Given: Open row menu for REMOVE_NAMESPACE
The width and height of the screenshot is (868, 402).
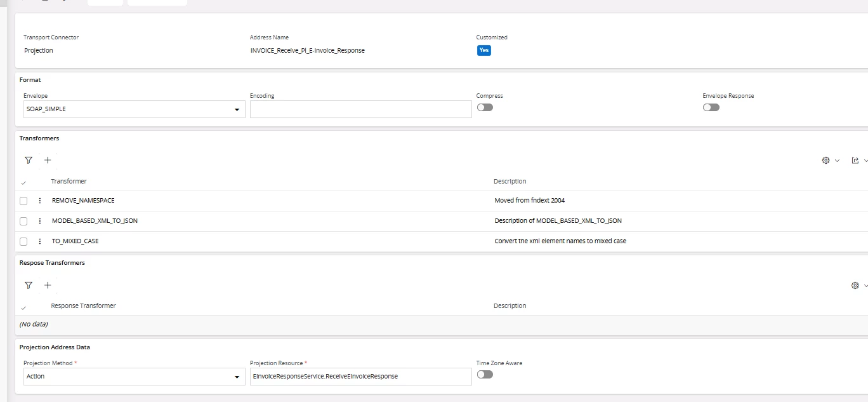Looking at the screenshot, I should point(40,201).
